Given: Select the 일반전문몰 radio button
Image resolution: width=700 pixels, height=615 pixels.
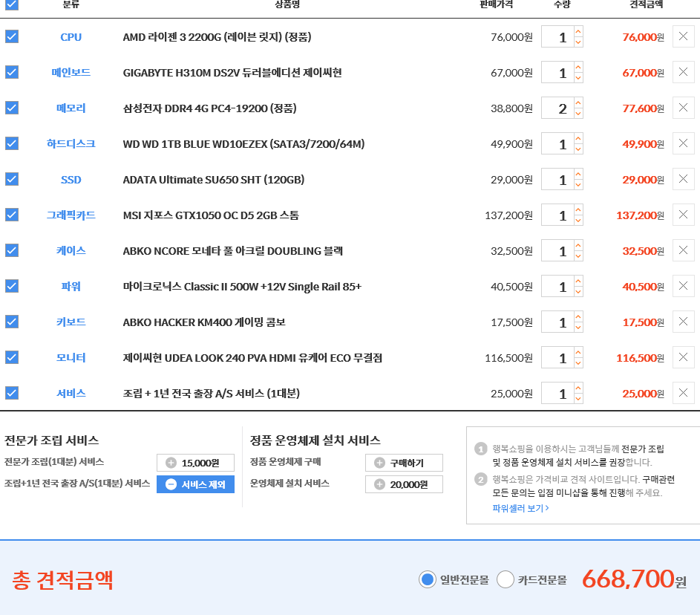Looking at the screenshot, I should point(428,579).
